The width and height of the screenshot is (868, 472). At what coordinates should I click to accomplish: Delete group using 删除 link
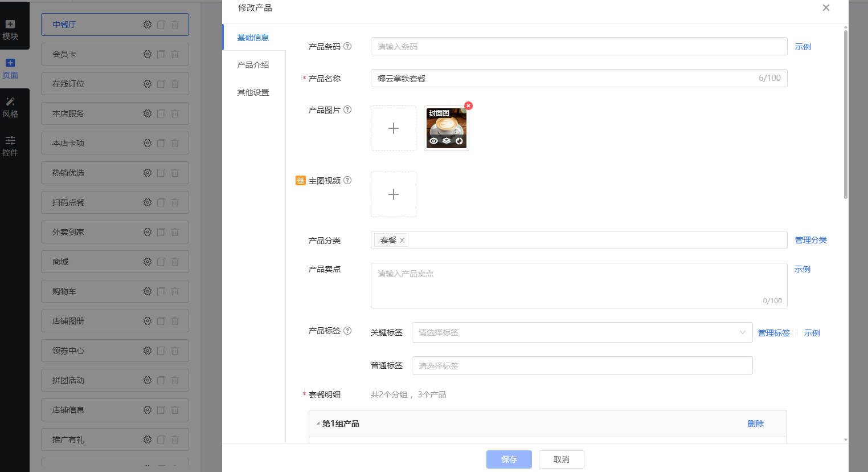tap(755, 424)
